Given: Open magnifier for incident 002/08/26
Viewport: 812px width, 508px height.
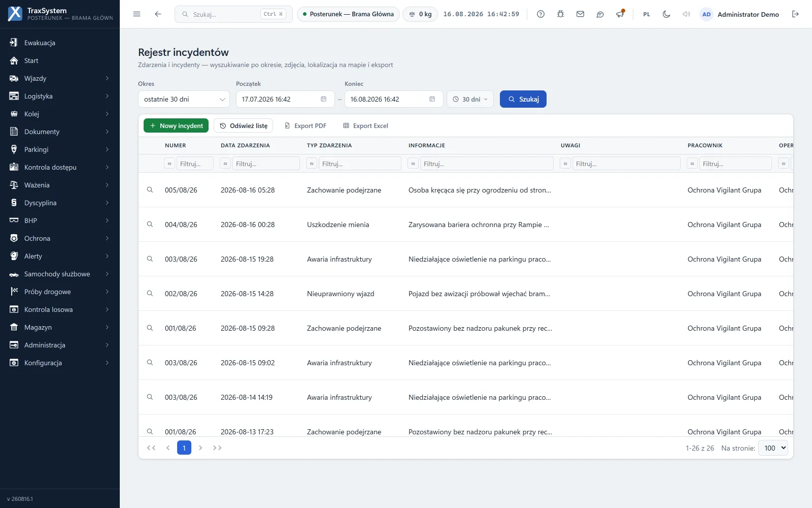Looking at the screenshot, I should pos(150,293).
